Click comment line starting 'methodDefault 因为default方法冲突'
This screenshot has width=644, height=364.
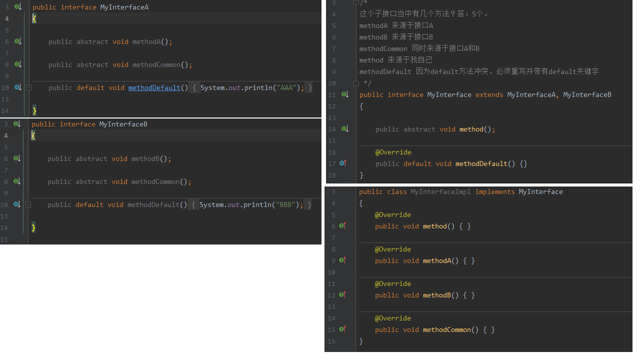[x=479, y=71]
